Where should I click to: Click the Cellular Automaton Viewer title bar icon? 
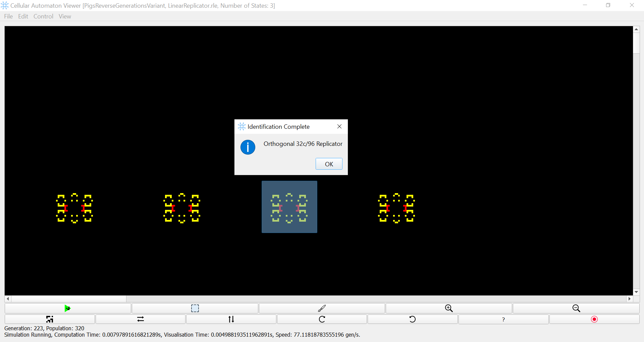pyautogui.click(x=5, y=5)
